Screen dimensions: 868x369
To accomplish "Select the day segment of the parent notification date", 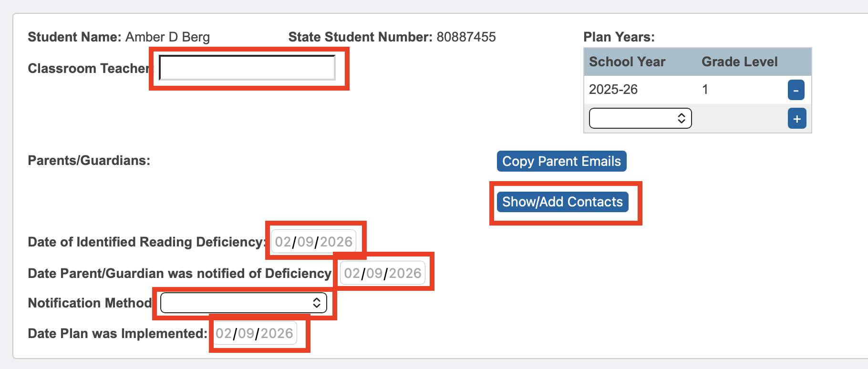I will (374, 273).
